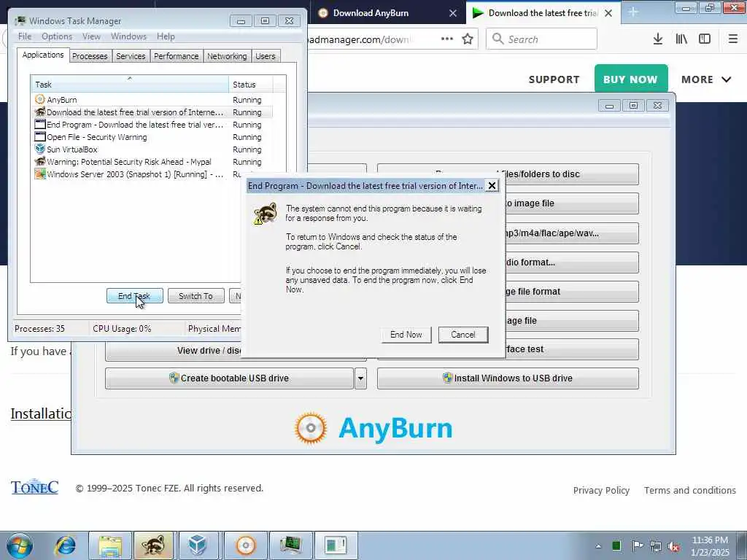Bookmark this page with the star icon
Image resolution: width=747 pixels, height=560 pixels.
point(468,39)
